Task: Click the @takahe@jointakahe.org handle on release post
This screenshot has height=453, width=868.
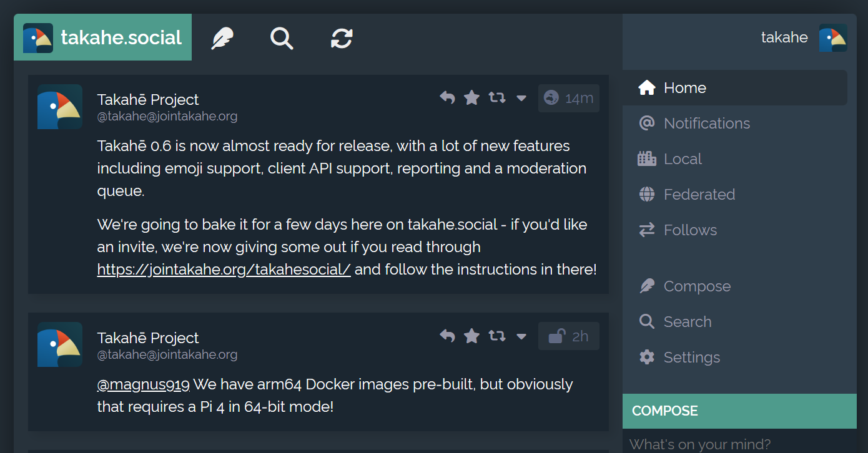Action: click(x=167, y=116)
